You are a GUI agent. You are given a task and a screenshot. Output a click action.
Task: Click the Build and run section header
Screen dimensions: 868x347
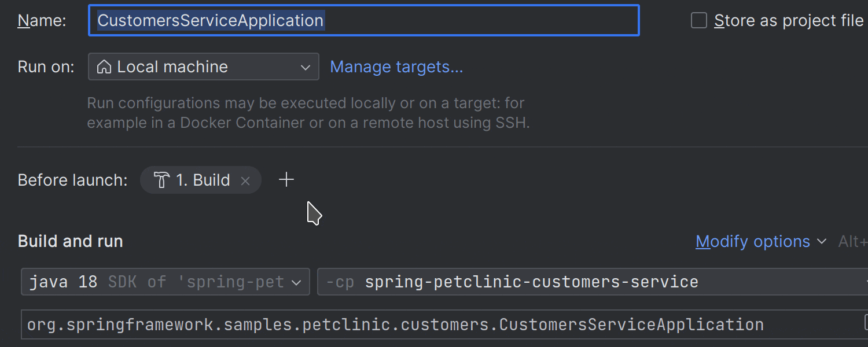pyautogui.click(x=70, y=241)
